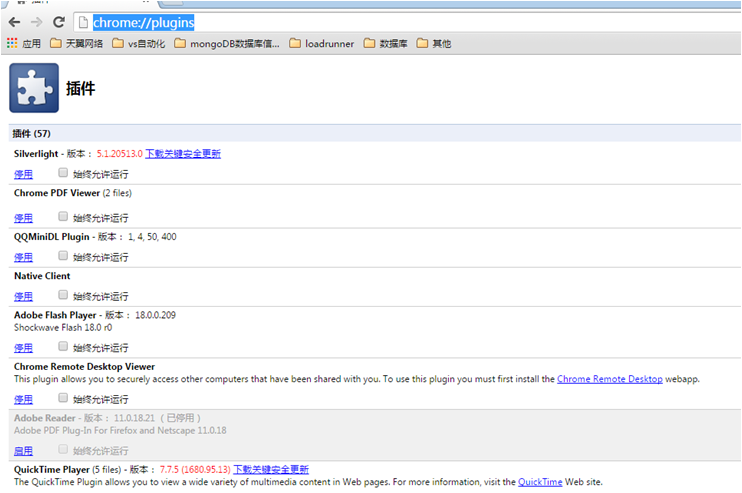This screenshot has width=742, height=493.
Task: Open the mongoDB数据库 bookmark folder
Action: pos(227,44)
